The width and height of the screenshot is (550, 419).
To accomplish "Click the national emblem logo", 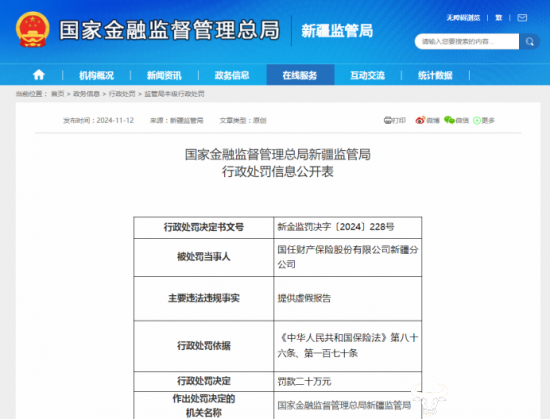I will point(32,30).
